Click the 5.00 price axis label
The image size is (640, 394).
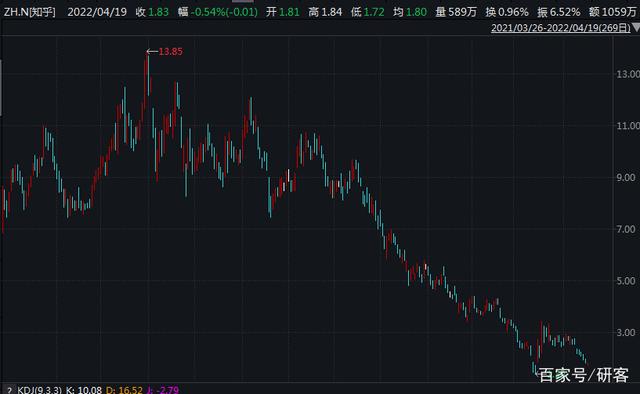626,281
